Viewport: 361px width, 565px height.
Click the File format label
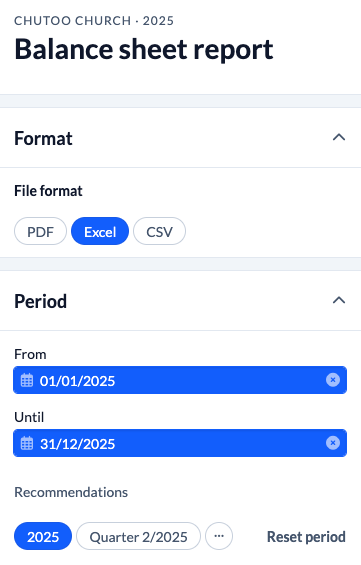48,191
